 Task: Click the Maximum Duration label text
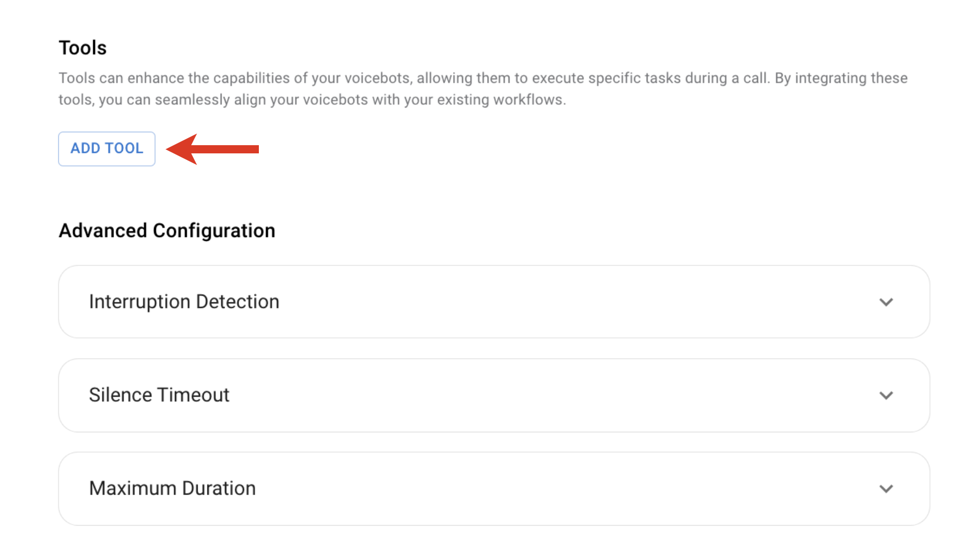(172, 488)
